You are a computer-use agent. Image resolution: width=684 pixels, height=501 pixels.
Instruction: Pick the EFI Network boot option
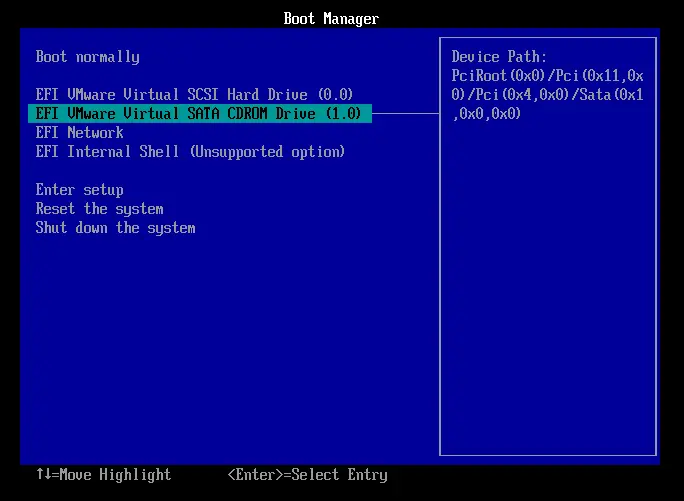pos(79,133)
